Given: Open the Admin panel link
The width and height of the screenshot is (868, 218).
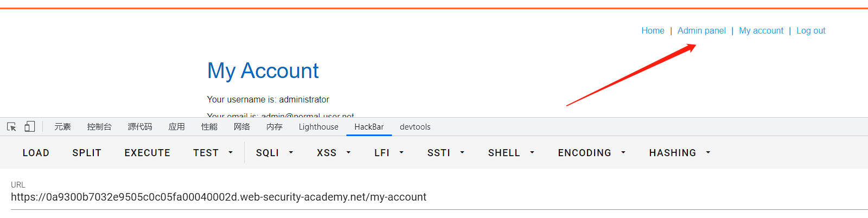Looking at the screenshot, I should point(701,31).
